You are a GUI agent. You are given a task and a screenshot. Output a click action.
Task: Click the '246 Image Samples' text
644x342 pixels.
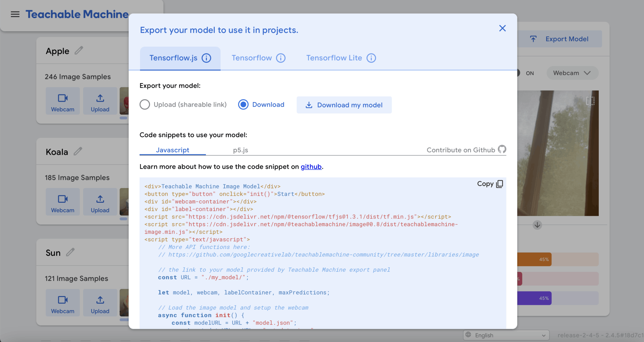click(78, 77)
